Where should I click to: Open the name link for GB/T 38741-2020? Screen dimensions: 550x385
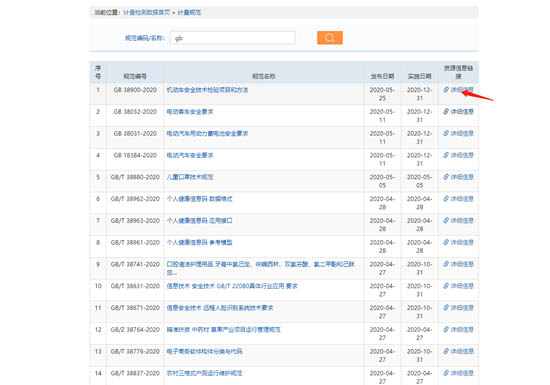tap(261, 268)
